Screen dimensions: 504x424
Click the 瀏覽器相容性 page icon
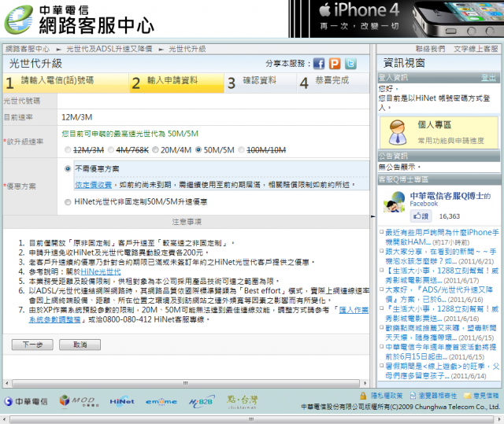click(413, 396)
